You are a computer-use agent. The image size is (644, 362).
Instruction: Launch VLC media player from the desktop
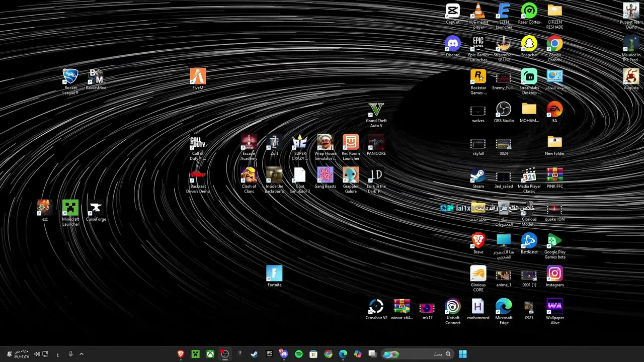[x=478, y=16]
